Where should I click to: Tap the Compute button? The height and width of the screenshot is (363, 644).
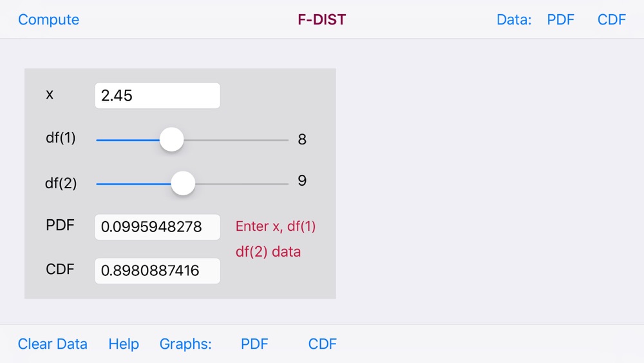point(48,20)
